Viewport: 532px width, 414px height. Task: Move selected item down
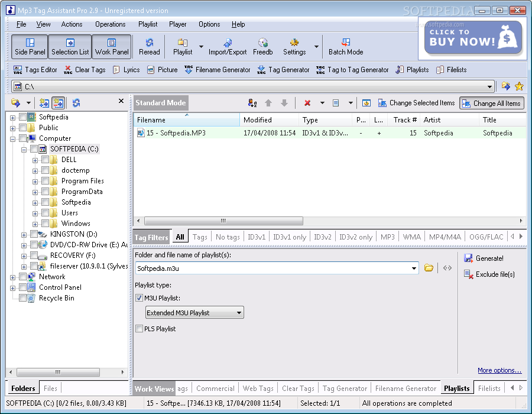[x=284, y=103]
